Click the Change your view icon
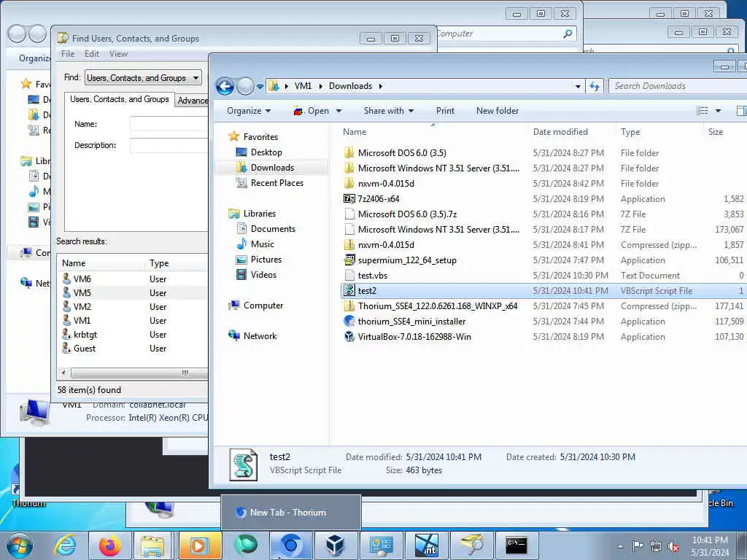 703,111
